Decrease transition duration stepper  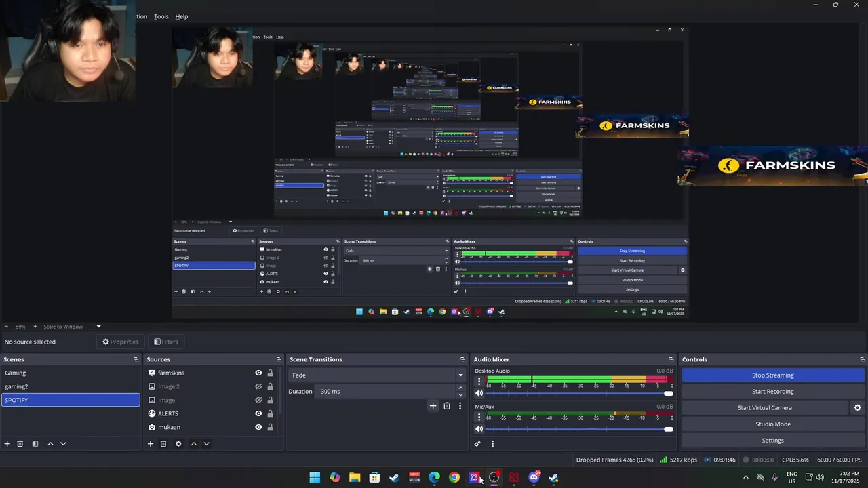click(x=460, y=394)
